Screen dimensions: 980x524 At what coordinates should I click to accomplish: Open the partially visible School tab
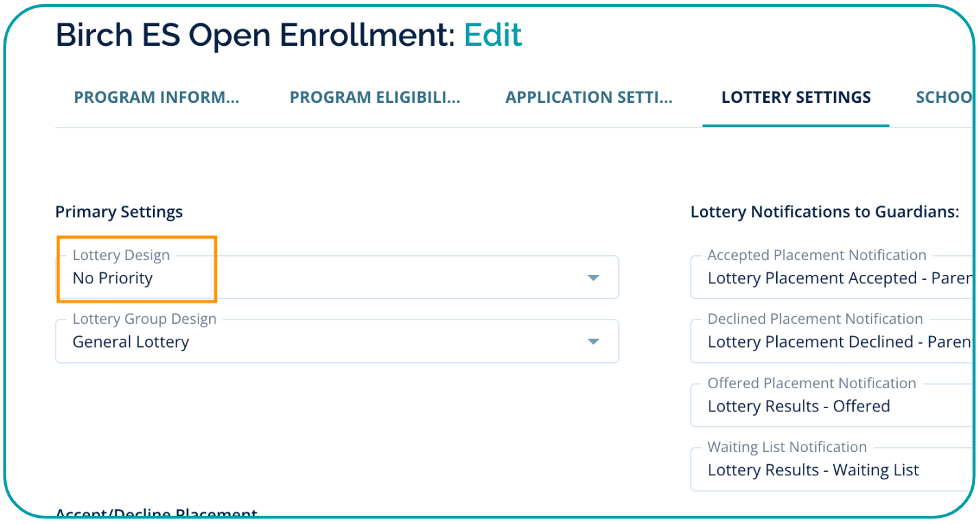pyautogui.click(x=943, y=97)
